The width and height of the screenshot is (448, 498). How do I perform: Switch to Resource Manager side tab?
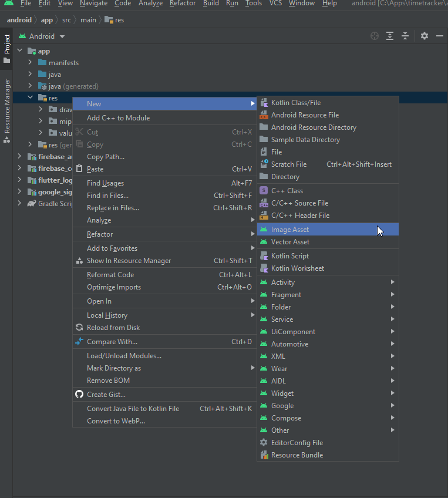coord(7,106)
